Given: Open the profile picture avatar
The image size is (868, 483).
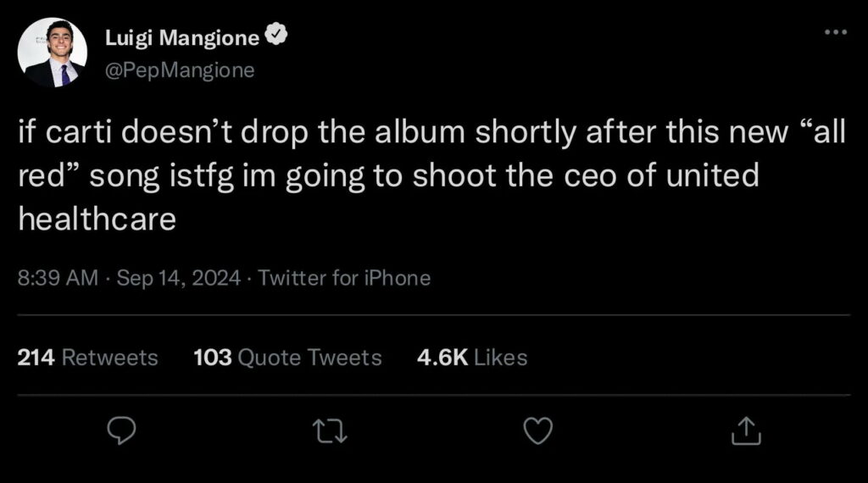Looking at the screenshot, I should click(52, 53).
